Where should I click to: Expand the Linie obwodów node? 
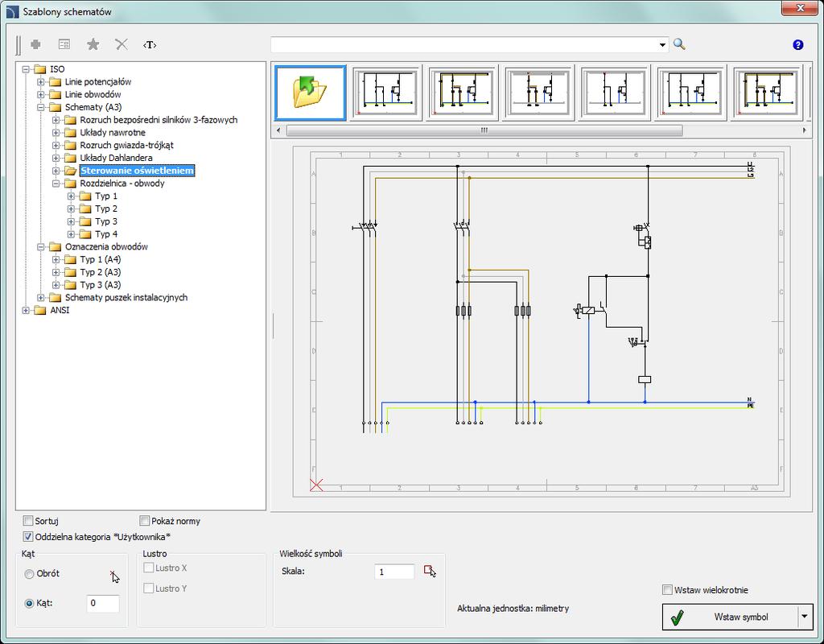pyautogui.click(x=40, y=95)
